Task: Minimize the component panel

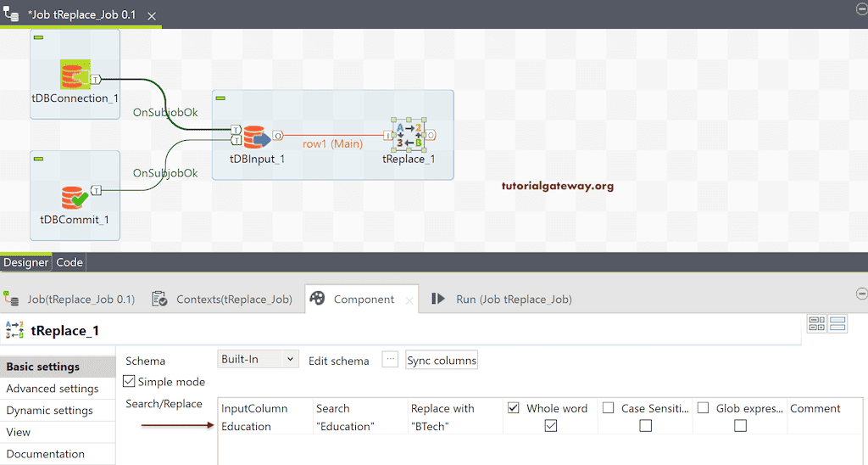Action: click(861, 294)
